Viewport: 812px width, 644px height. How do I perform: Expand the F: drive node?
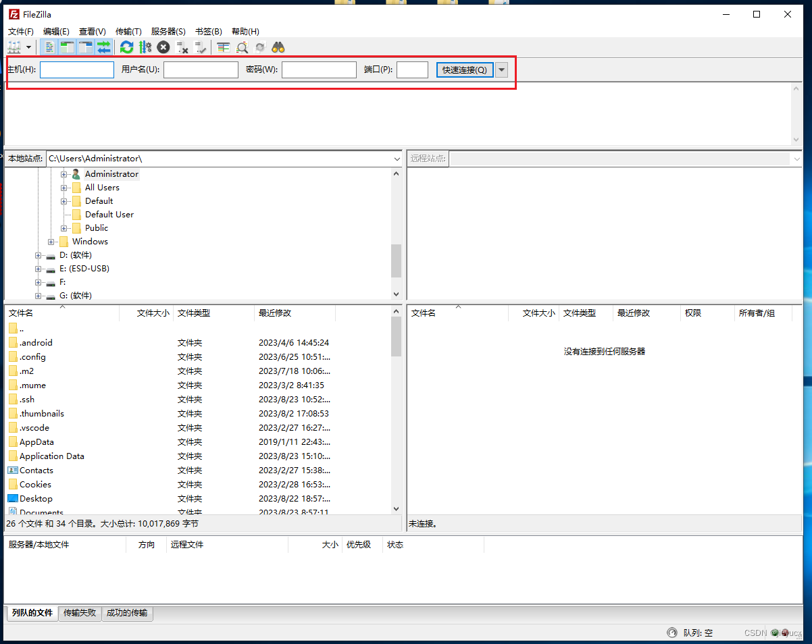39,282
